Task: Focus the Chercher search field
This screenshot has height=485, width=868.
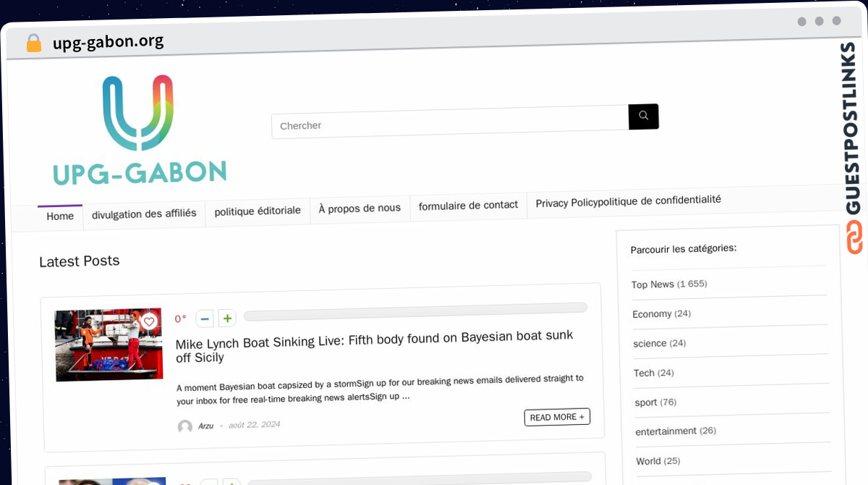Action: [x=450, y=122]
